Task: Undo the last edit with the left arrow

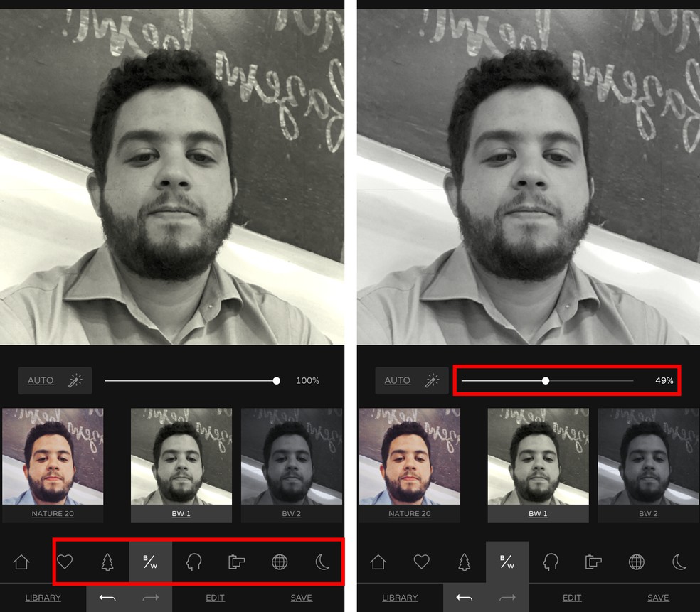Action: pyautogui.click(x=107, y=598)
